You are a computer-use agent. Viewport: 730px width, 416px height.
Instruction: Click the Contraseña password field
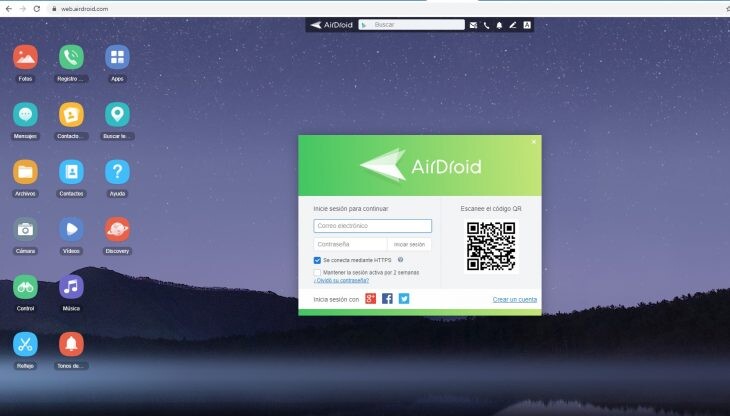coord(350,244)
